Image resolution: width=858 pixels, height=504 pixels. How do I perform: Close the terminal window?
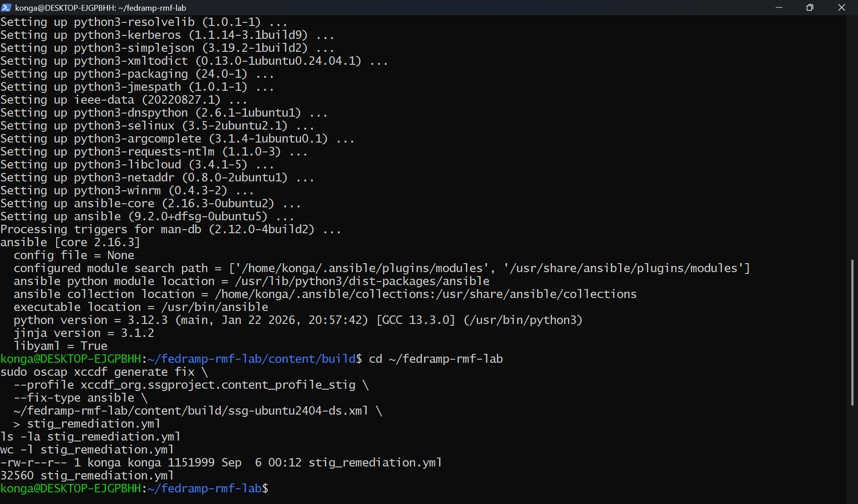[x=841, y=8]
